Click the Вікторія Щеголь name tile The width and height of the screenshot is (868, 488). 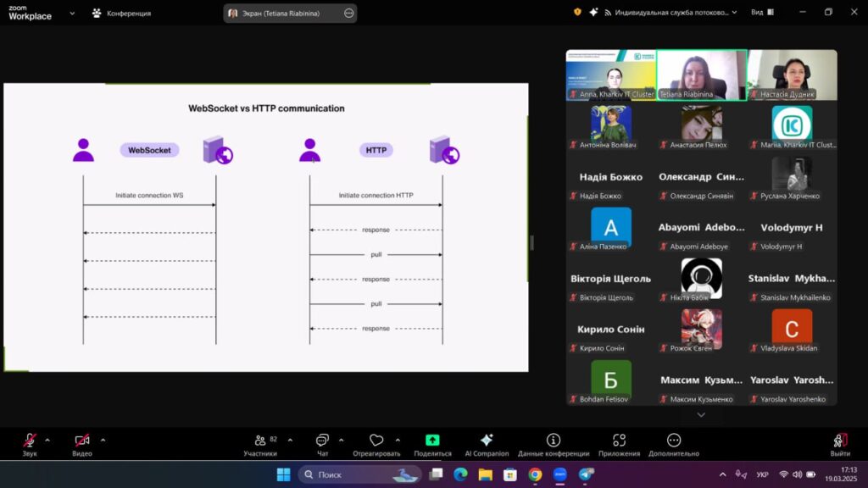(x=610, y=279)
